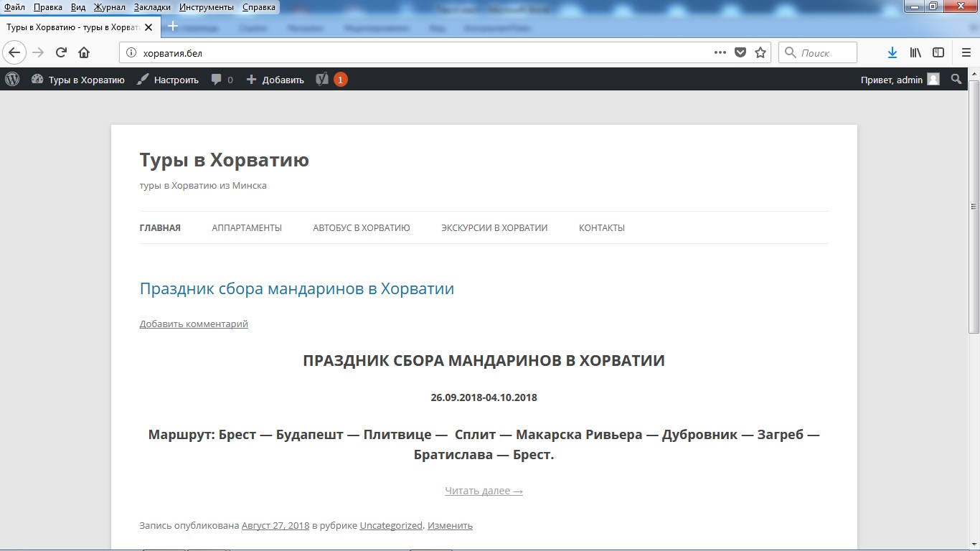Open the Закладки menu

click(152, 7)
